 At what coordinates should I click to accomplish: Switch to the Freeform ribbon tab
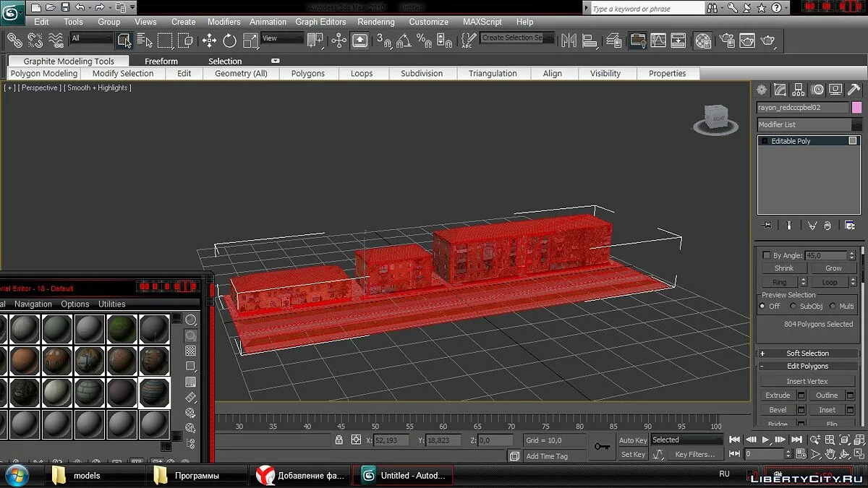pos(161,61)
